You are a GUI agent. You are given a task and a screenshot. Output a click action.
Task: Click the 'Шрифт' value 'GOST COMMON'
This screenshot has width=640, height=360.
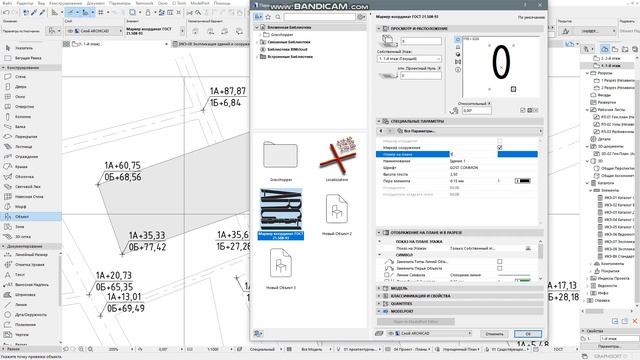[464, 168]
